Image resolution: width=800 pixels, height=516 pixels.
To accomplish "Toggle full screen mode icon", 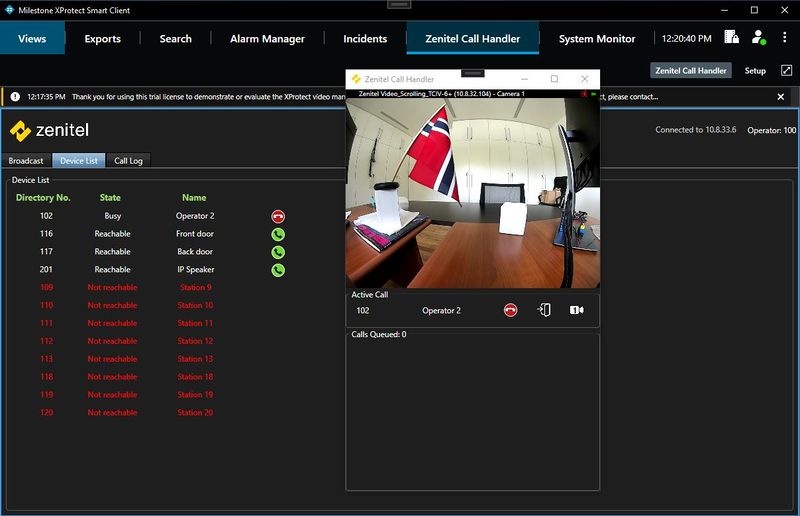I will pos(786,71).
